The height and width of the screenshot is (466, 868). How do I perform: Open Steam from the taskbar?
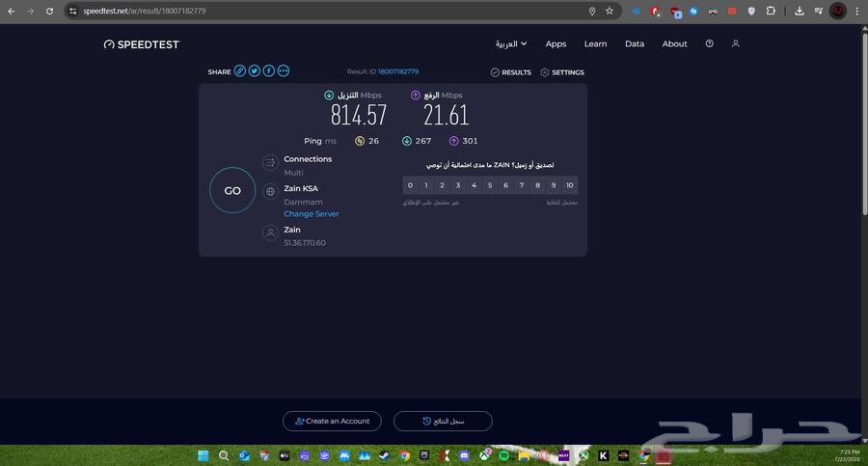(384, 455)
